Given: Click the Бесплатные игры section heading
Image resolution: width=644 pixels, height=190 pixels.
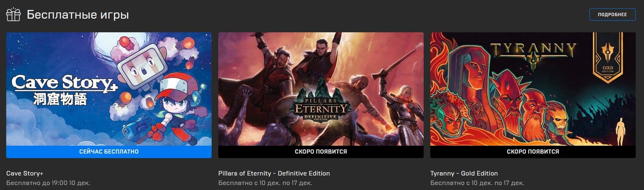Looking at the screenshot, I should pyautogui.click(x=78, y=15).
